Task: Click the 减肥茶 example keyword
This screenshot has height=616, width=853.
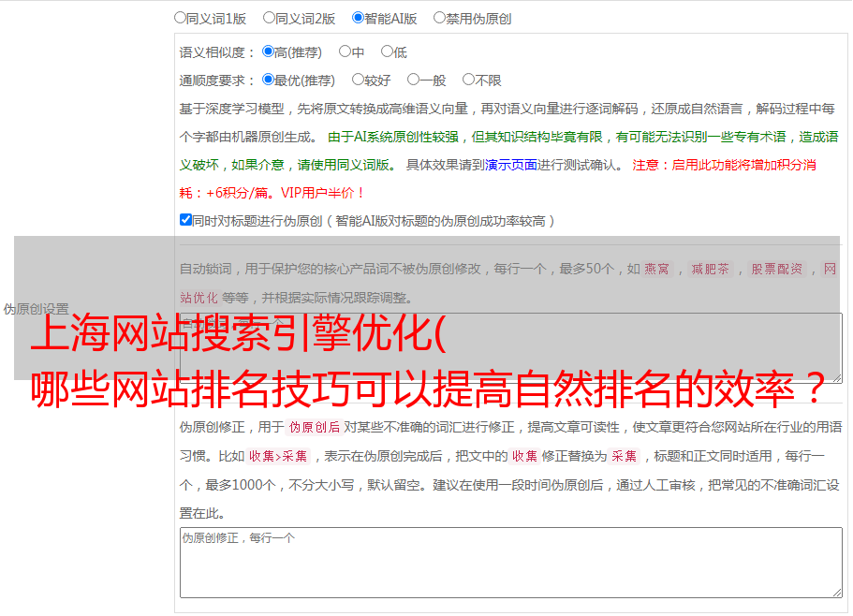Action: tap(710, 269)
